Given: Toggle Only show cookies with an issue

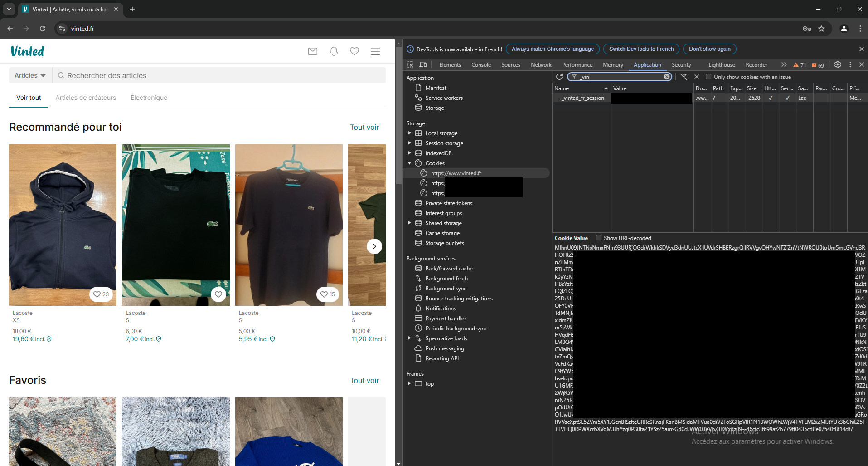Looking at the screenshot, I should (x=708, y=77).
